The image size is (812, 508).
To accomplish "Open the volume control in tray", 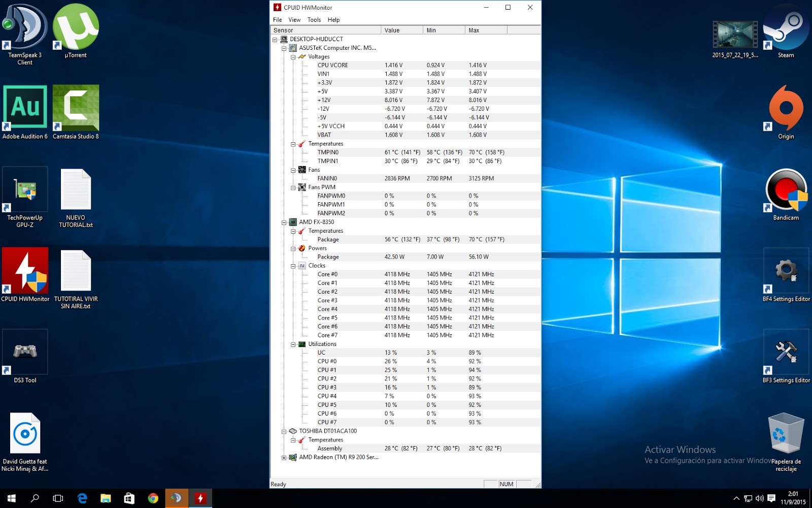I will click(x=759, y=498).
